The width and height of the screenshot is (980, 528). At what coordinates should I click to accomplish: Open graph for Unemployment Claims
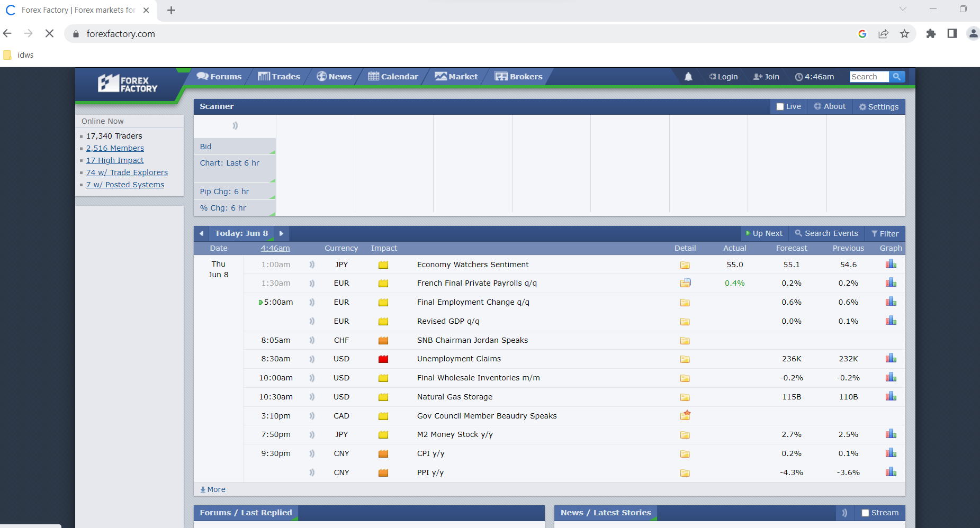point(891,358)
